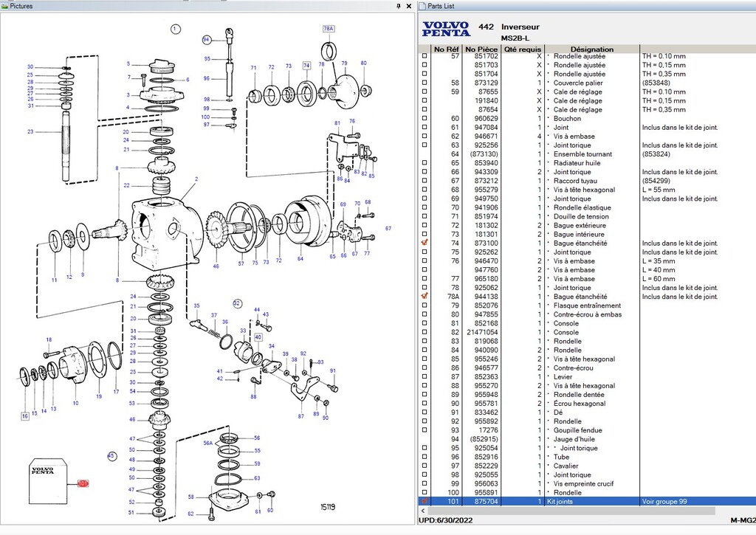Click callout 58 for the bearing cover
Viewport: 756px width, 535px height.
point(191,497)
